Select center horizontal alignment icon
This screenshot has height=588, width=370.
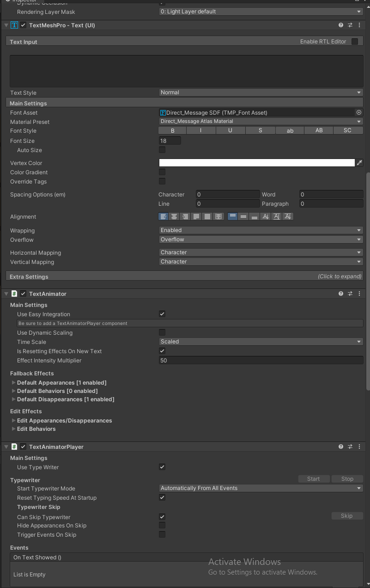tap(174, 216)
